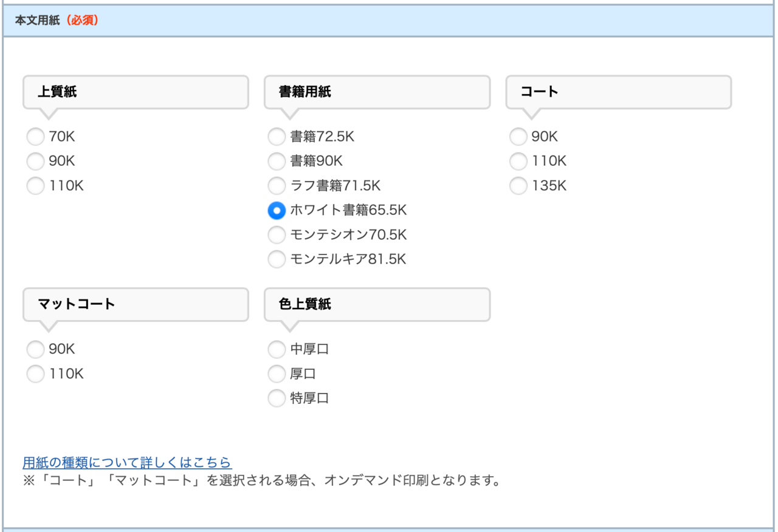The height and width of the screenshot is (532, 778).
Task: Select コート 90K radio button
Action: [x=518, y=137]
